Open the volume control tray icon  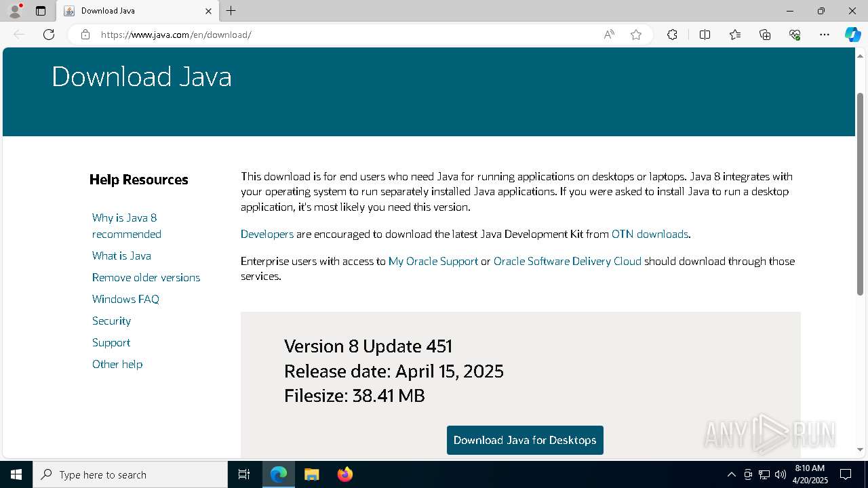(781, 474)
